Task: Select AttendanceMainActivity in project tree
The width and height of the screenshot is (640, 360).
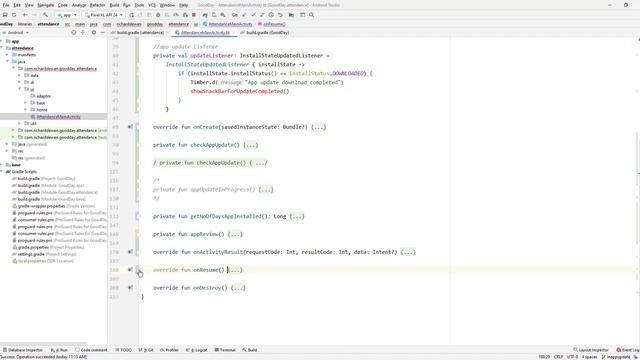Action: (58, 117)
